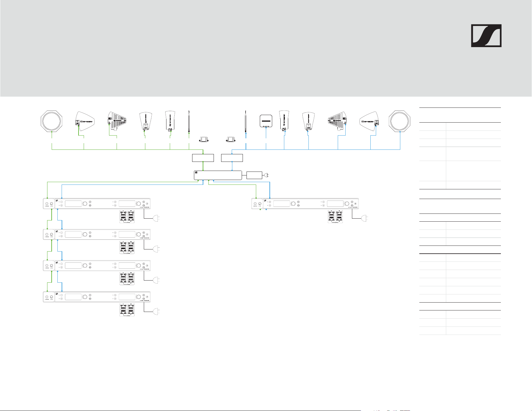532x411 pixels.
Task: Click the second display on the top-left receiver
Action: 127,204
